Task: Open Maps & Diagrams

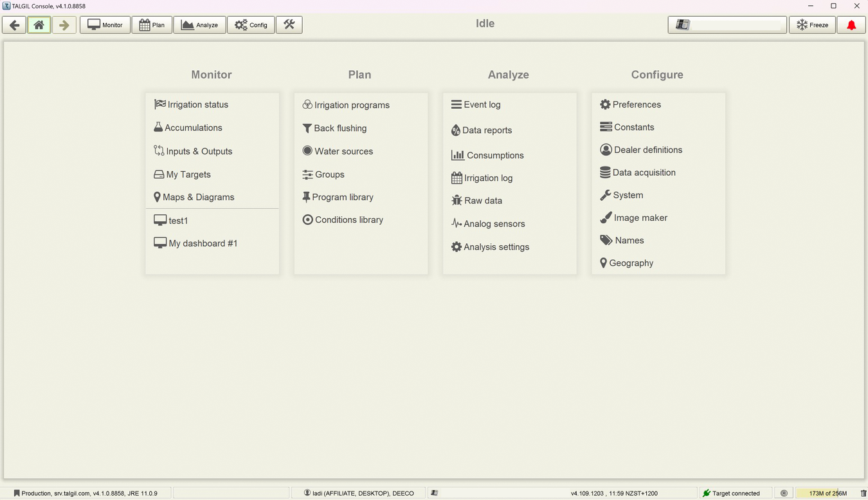Action: click(x=194, y=197)
